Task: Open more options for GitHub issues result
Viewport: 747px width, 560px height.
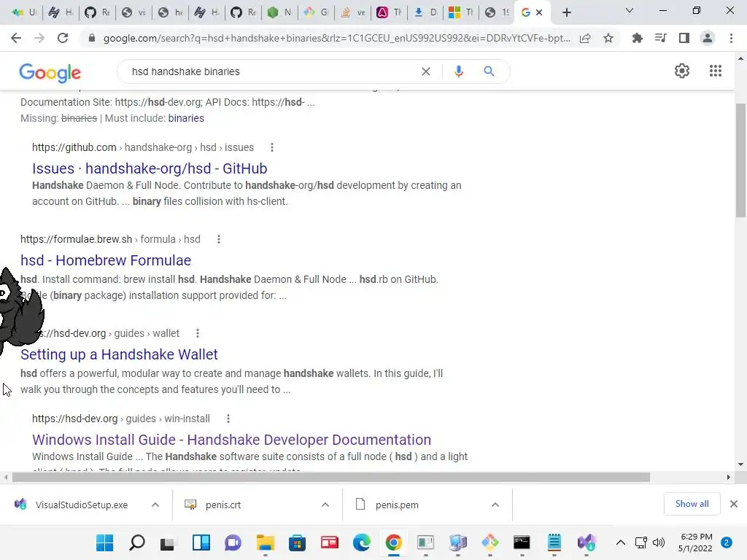Action: pos(272,147)
